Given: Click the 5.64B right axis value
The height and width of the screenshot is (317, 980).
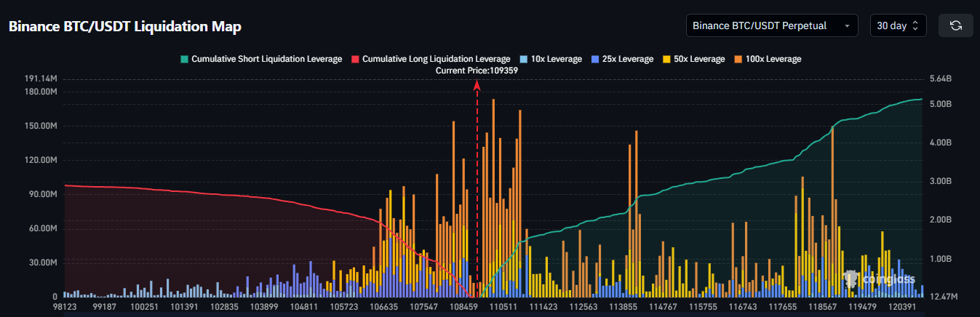Looking at the screenshot, I should click(x=941, y=79).
